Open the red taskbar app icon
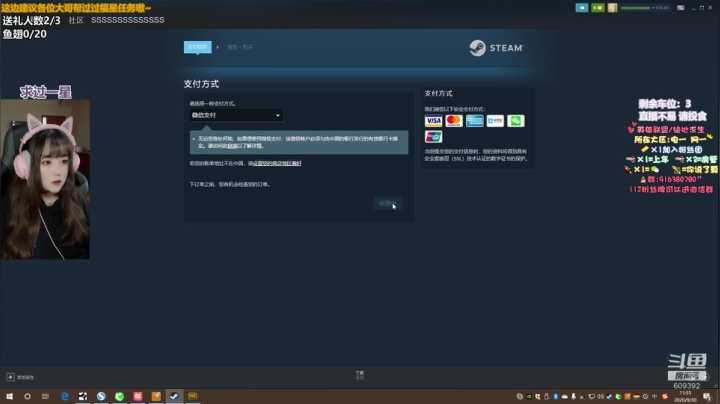This screenshot has height=404, width=720. (x=138, y=396)
